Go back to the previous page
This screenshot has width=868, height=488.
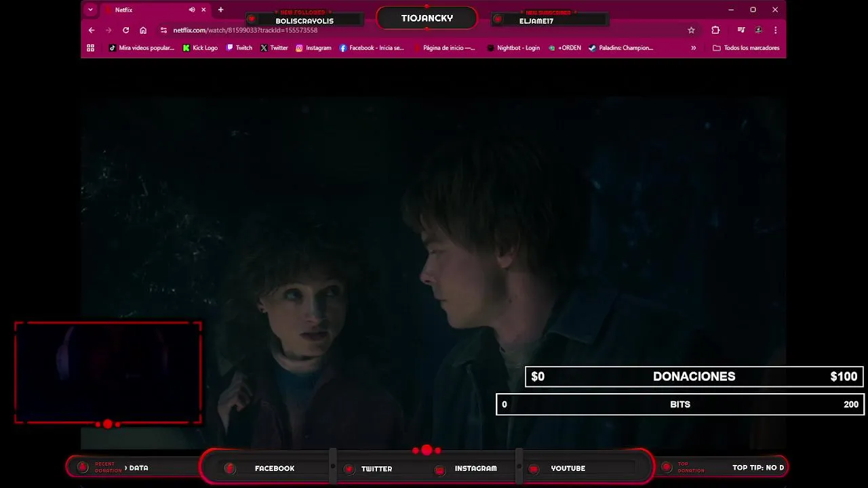point(92,30)
